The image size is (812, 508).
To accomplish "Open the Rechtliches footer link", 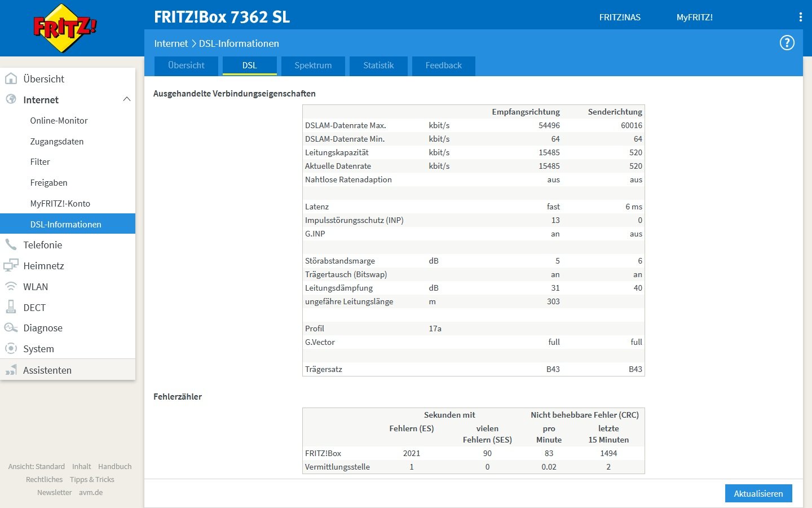I will click(44, 480).
